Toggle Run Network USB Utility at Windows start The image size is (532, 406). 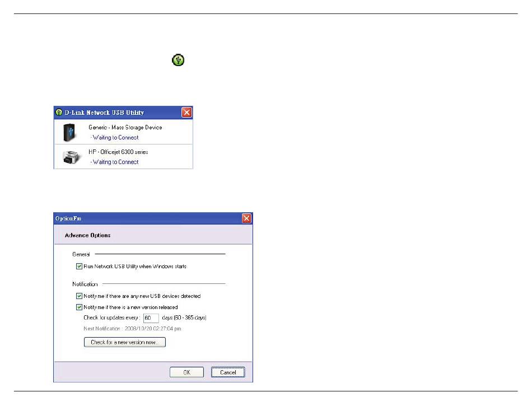pos(79,267)
